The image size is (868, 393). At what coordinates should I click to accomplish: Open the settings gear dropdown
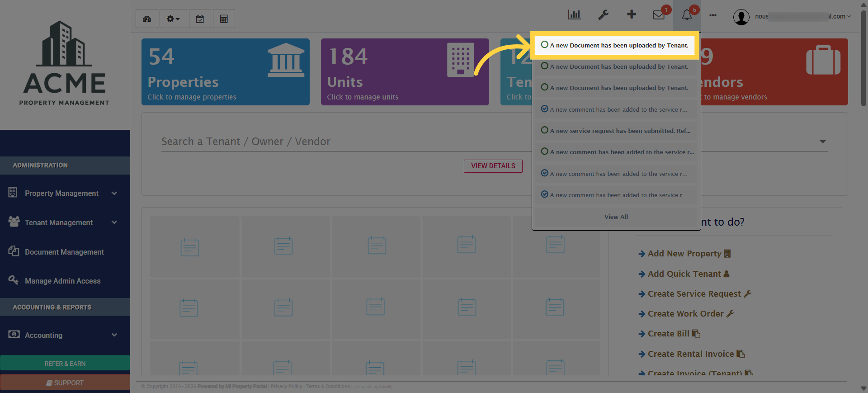pyautogui.click(x=173, y=19)
